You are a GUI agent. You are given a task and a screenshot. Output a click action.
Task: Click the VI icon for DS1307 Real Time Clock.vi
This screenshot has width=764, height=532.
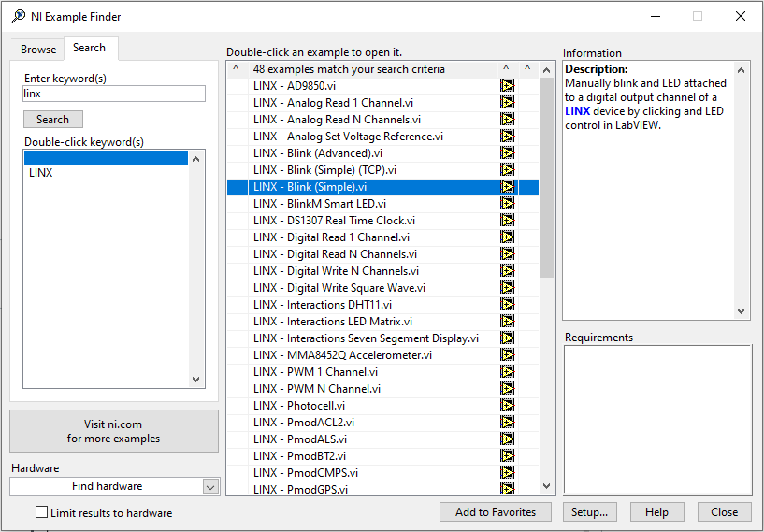tap(507, 221)
